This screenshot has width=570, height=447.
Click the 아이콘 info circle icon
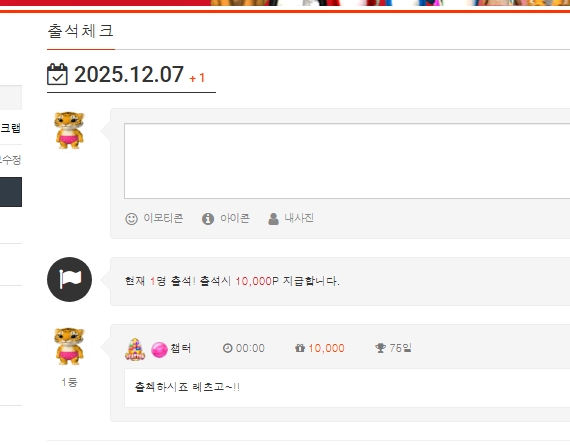click(x=208, y=219)
